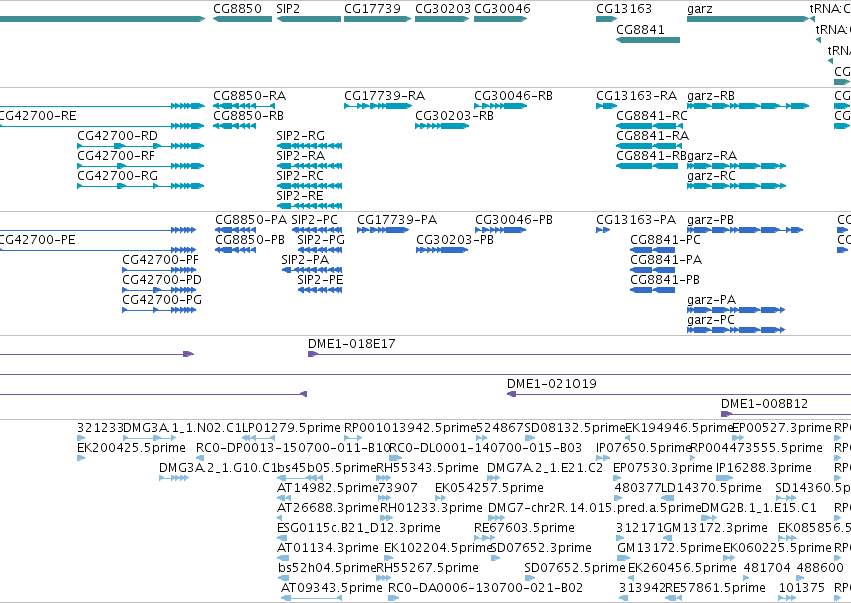
Task: Click the CG30203-RB transcript label
Action: pos(454,116)
